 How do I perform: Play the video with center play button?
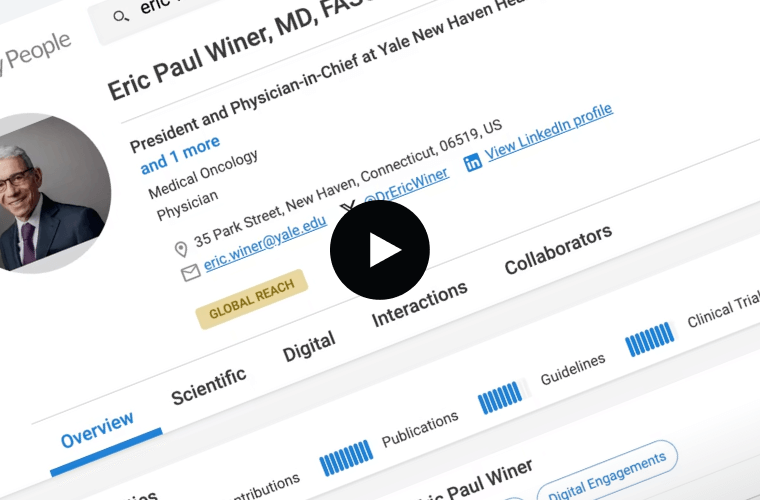pyautogui.click(x=380, y=250)
